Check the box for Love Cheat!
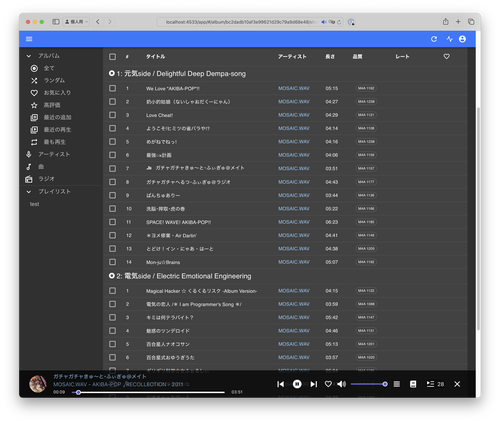This screenshot has height=423, width=500. [x=113, y=115]
